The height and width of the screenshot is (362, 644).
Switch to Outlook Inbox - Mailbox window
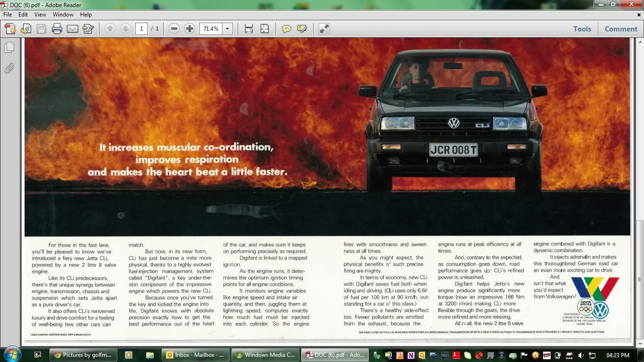(195, 355)
